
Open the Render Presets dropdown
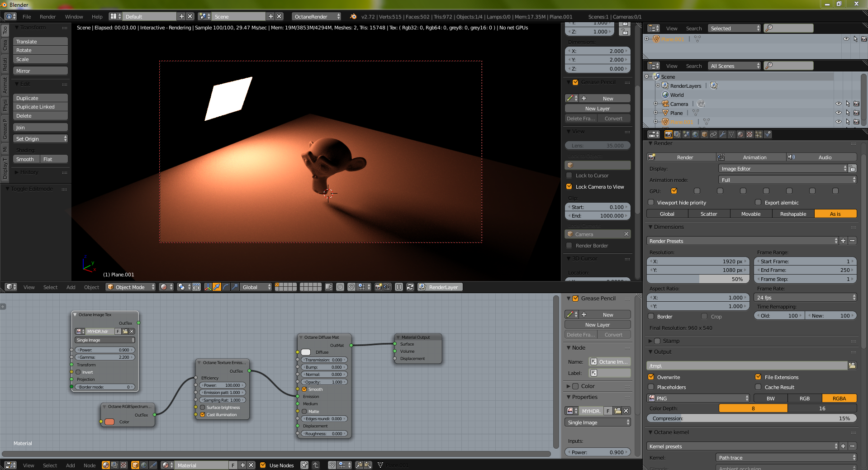[x=742, y=241]
